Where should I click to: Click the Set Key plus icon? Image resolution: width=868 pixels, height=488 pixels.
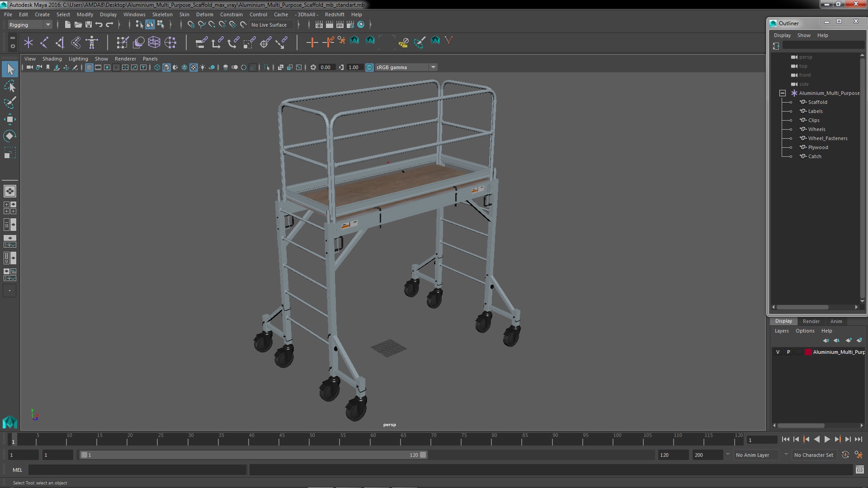point(312,42)
